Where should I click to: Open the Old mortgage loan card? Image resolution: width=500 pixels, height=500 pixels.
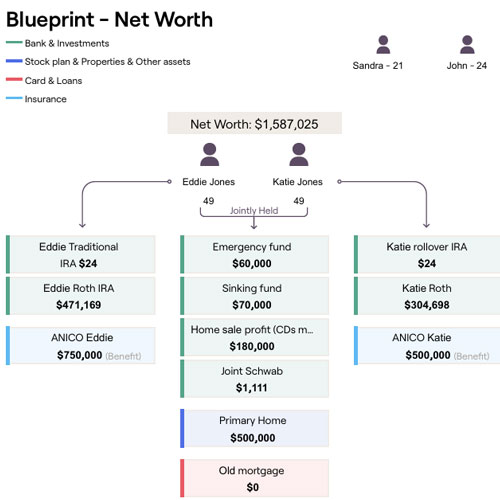tap(254, 478)
